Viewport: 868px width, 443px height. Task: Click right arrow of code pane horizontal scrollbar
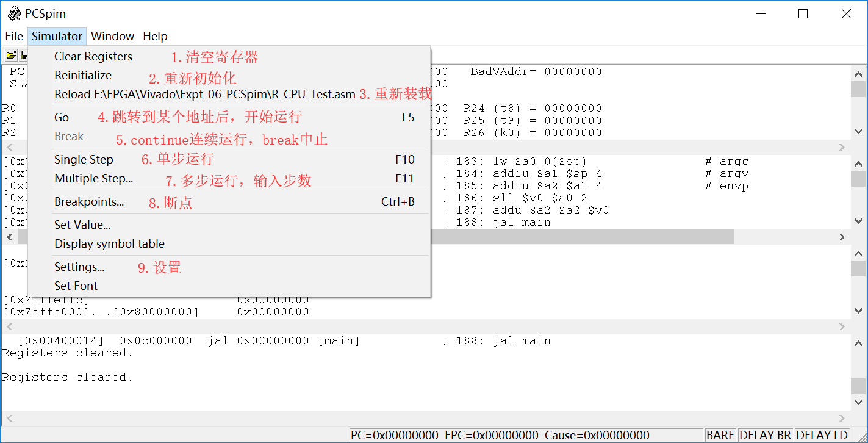click(842, 237)
